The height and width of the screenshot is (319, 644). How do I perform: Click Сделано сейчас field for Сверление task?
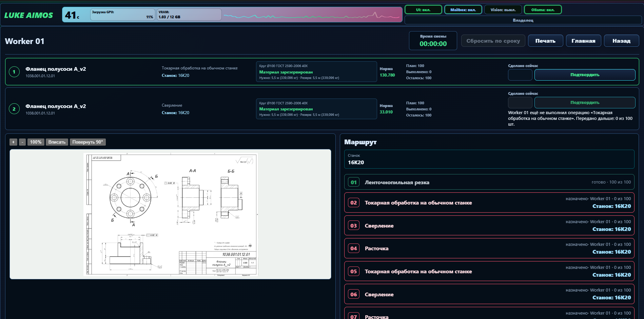520,103
